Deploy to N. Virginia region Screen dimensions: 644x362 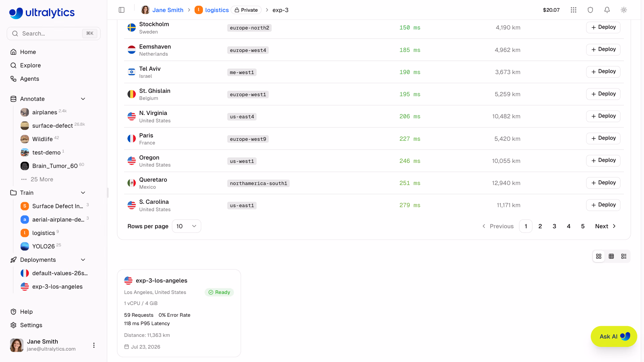point(603,116)
